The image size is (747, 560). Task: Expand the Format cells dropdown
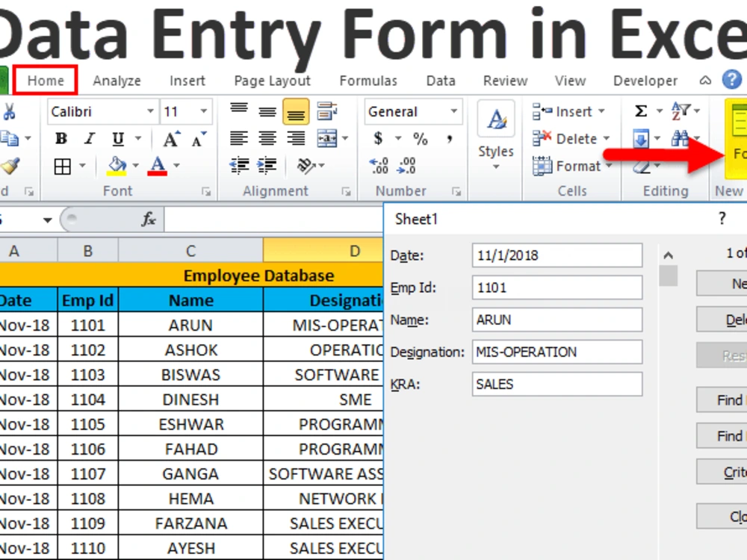point(609,166)
